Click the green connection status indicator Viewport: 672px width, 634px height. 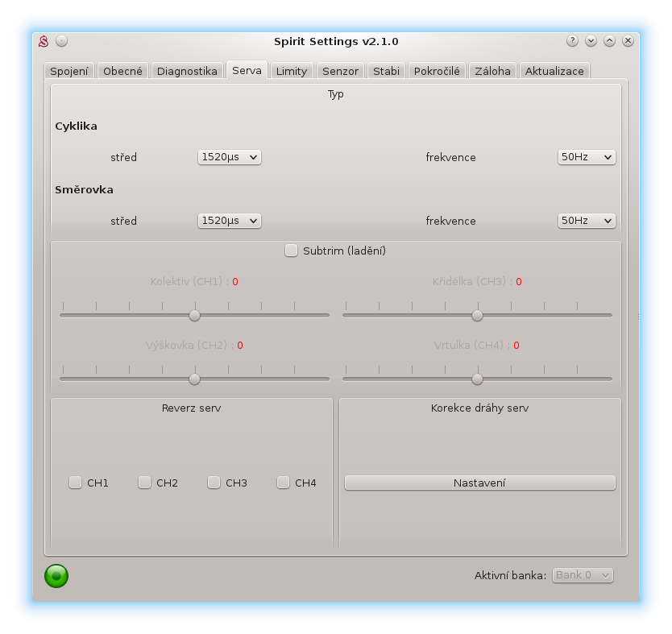tap(56, 575)
